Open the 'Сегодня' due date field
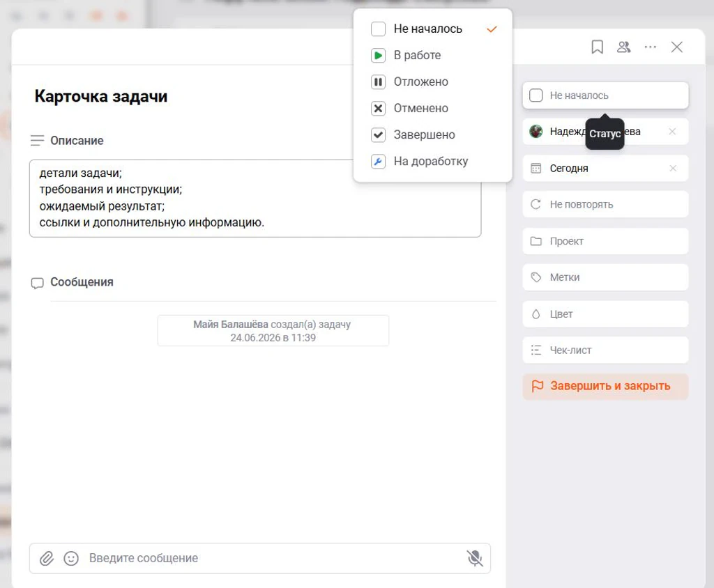 [605, 169]
